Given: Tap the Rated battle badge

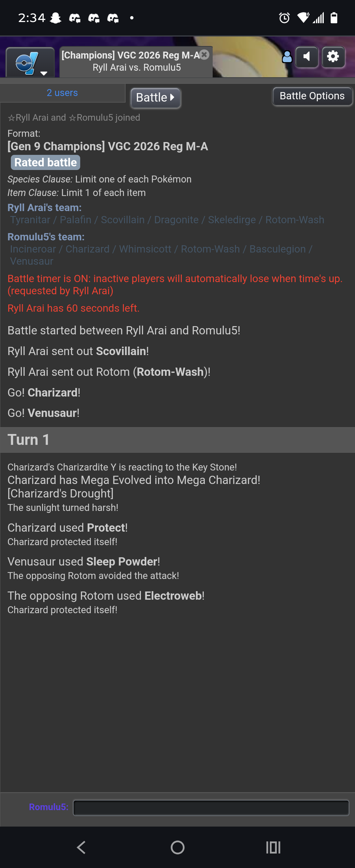Looking at the screenshot, I should point(45,162).
